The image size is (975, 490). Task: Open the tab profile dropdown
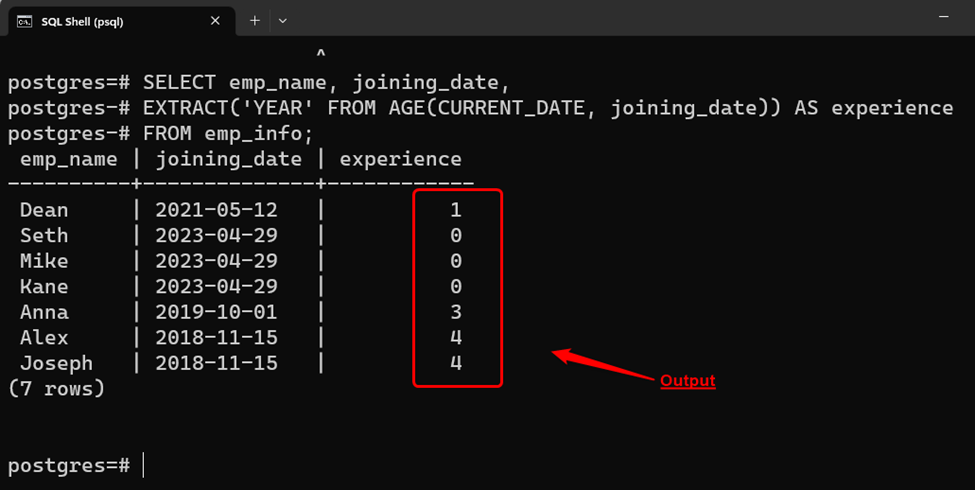tap(283, 21)
